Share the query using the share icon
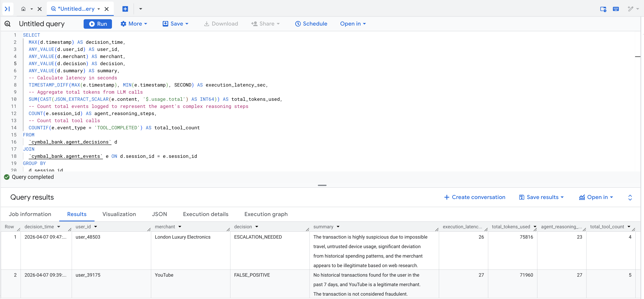 click(265, 24)
